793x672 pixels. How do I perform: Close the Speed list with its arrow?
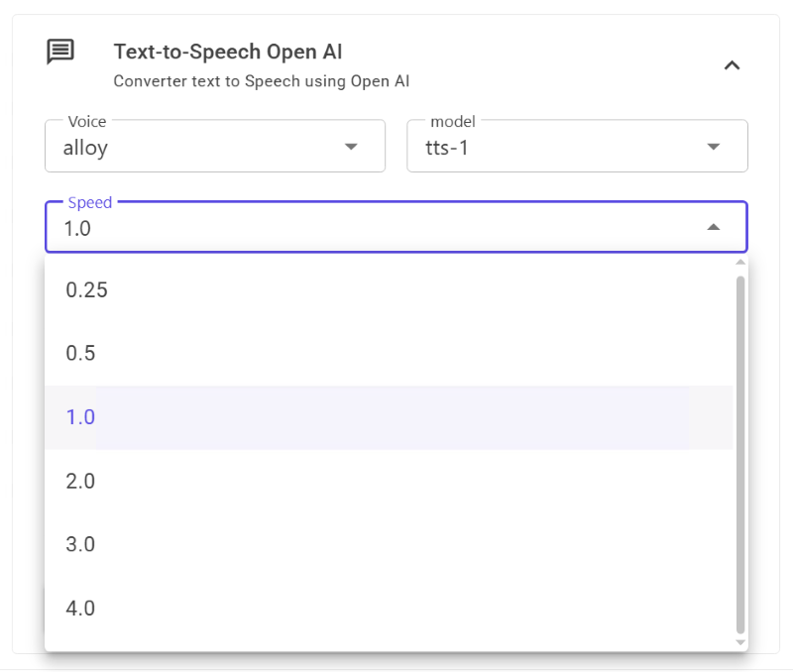pos(713,228)
